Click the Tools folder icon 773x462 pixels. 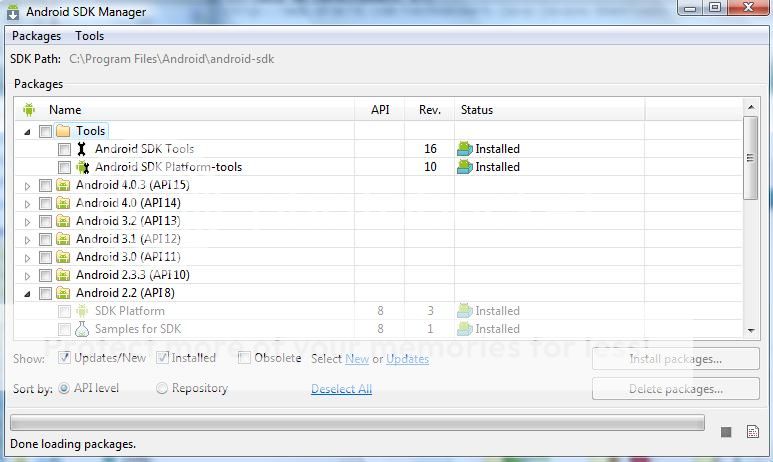(x=63, y=131)
